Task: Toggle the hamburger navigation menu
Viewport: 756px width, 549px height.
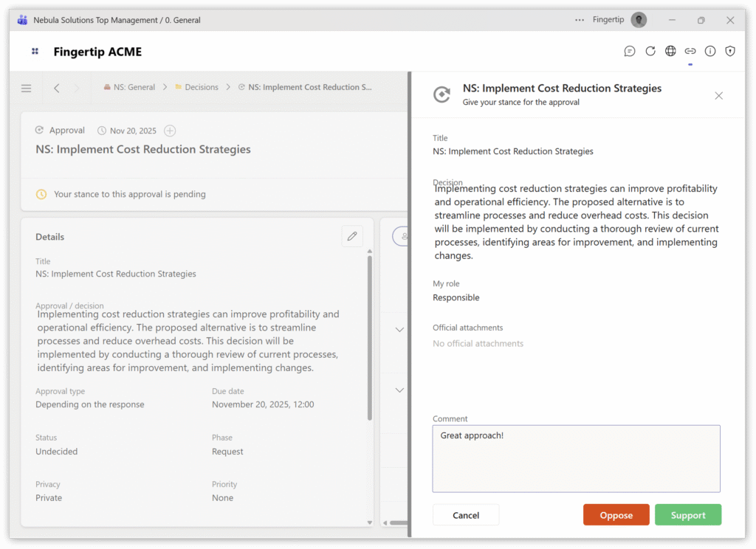Action: click(x=27, y=88)
